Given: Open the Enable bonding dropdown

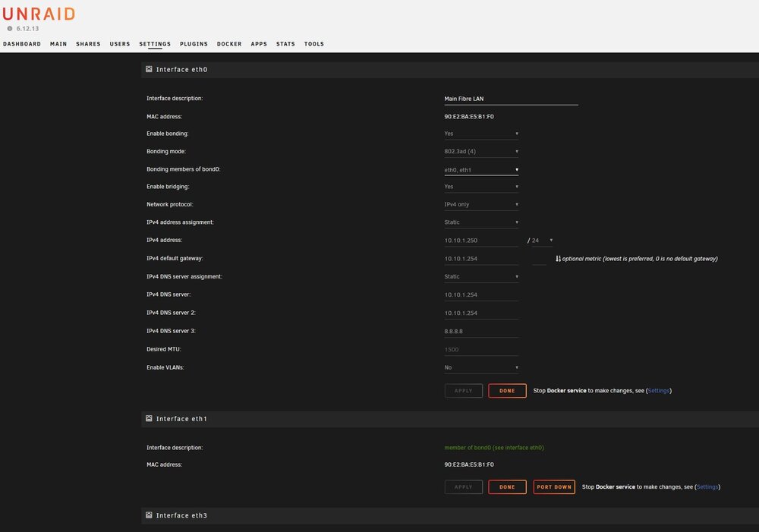Looking at the screenshot, I should point(481,134).
